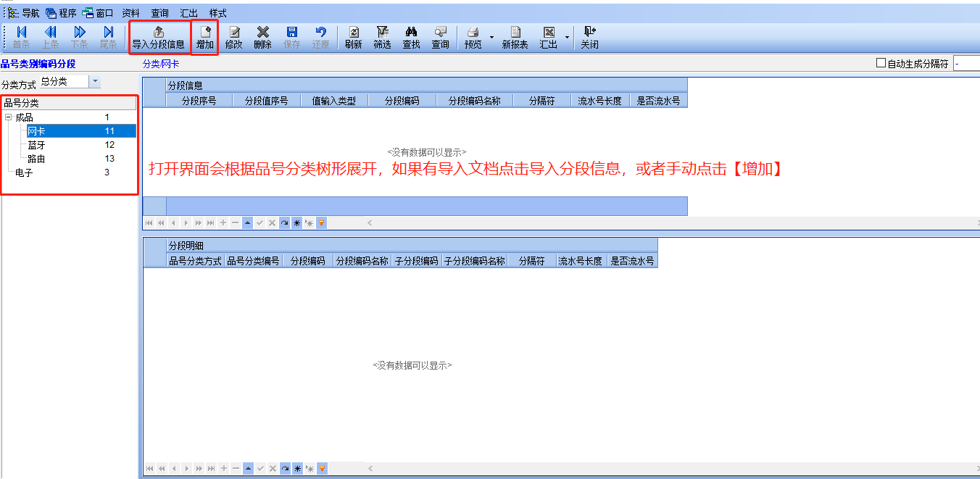Click the 还原 undo toolbar icon
This screenshot has height=479, width=980.
[320, 37]
